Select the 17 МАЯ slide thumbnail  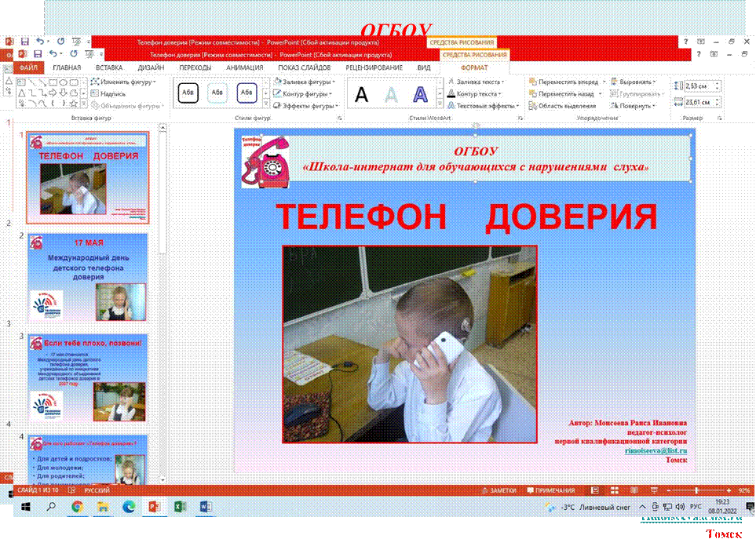[x=87, y=277]
